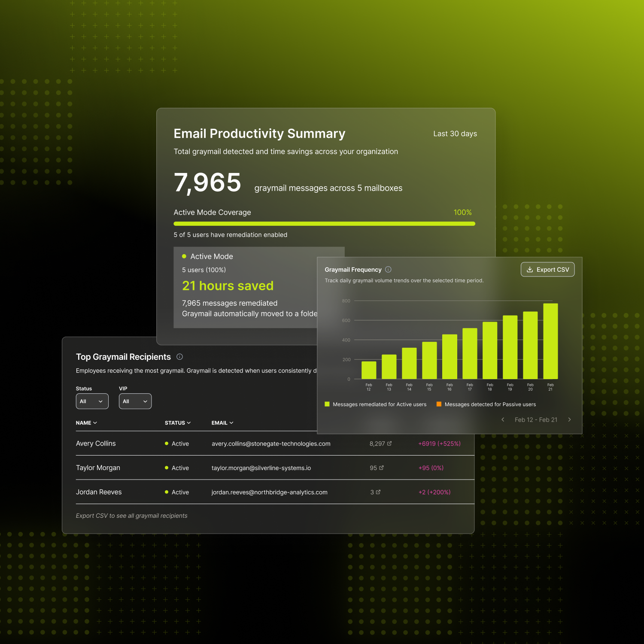Viewport: 644px width, 644px height.
Task: Go to previous date range arrow
Action: tap(503, 420)
